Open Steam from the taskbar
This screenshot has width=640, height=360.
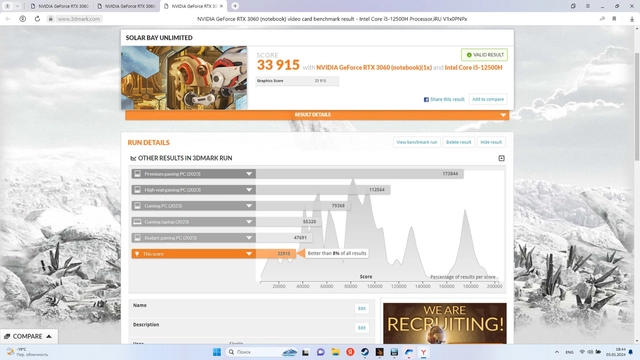point(365,352)
